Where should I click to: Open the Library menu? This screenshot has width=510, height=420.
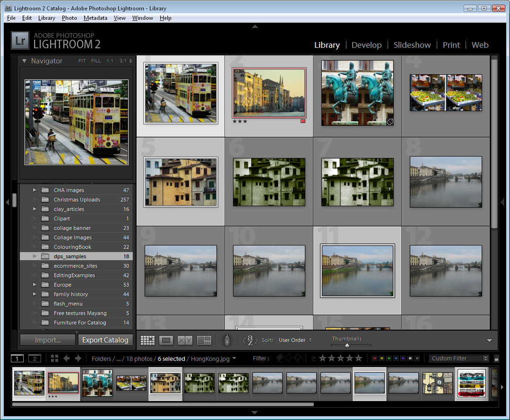pyautogui.click(x=46, y=18)
